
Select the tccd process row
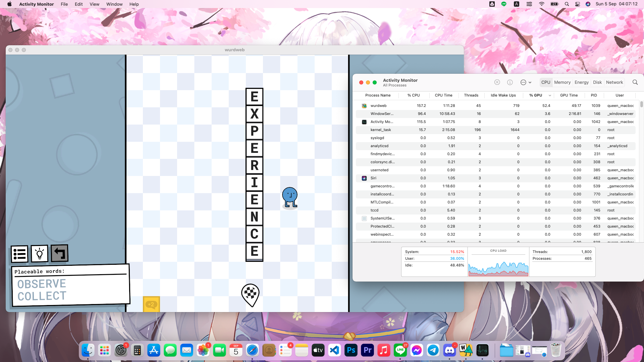pyautogui.click(x=496, y=210)
